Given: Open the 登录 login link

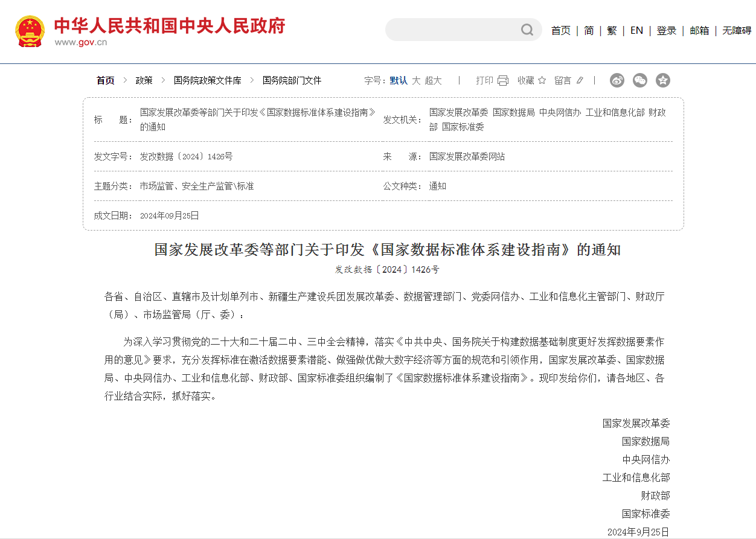Looking at the screenshot, I should coord(666,30).
